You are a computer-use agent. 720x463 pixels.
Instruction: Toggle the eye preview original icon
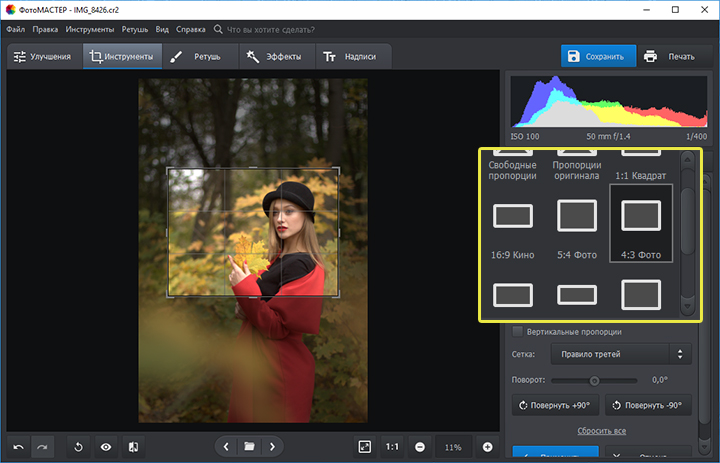(106, 446)
